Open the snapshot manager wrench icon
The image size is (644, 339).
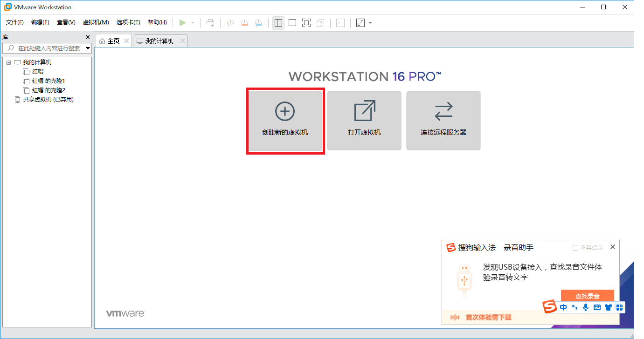click(x=258, y=23)
